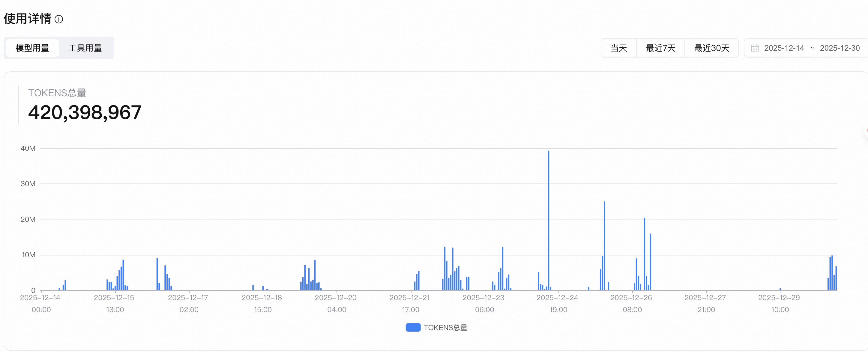Click the calendar icon in date range

(755, 48)
